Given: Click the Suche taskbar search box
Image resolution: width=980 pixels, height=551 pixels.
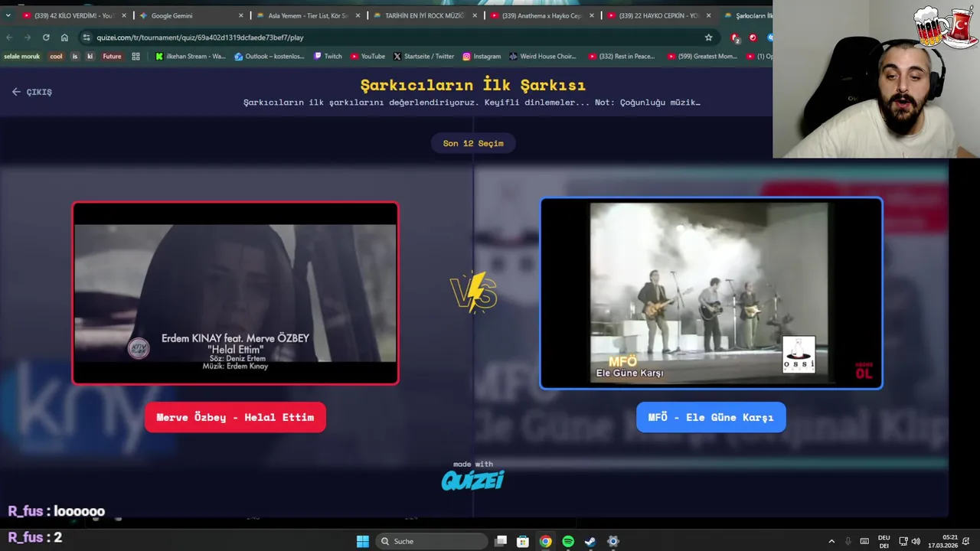Looking at the screenshot, I should (x=432, y=541).
